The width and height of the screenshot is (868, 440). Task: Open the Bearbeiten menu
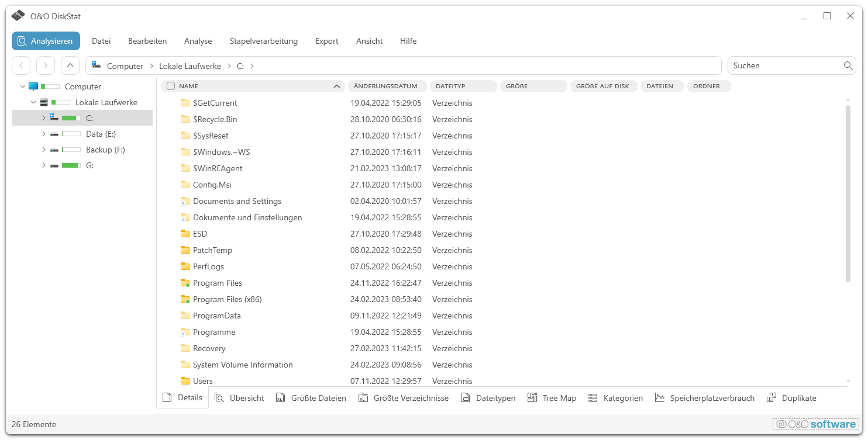click(x=147, y=41)
